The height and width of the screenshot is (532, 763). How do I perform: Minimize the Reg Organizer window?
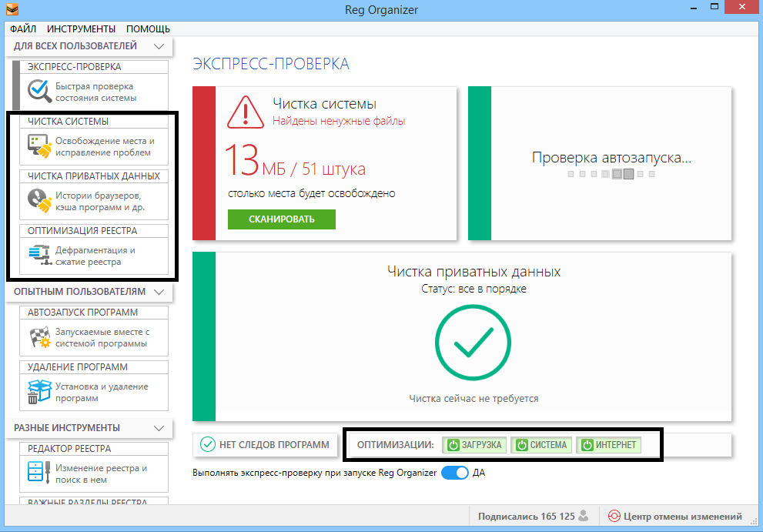694,8
